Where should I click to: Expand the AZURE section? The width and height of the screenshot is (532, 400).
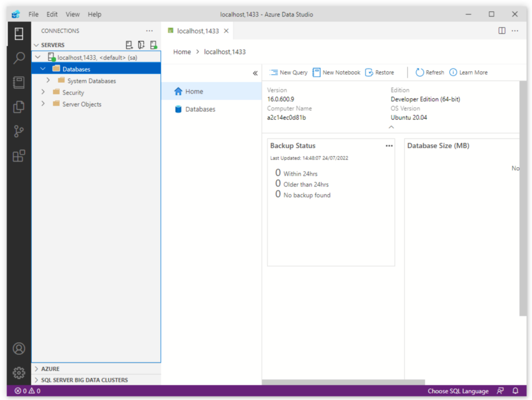pyautogui.click(x=36, y=369)
